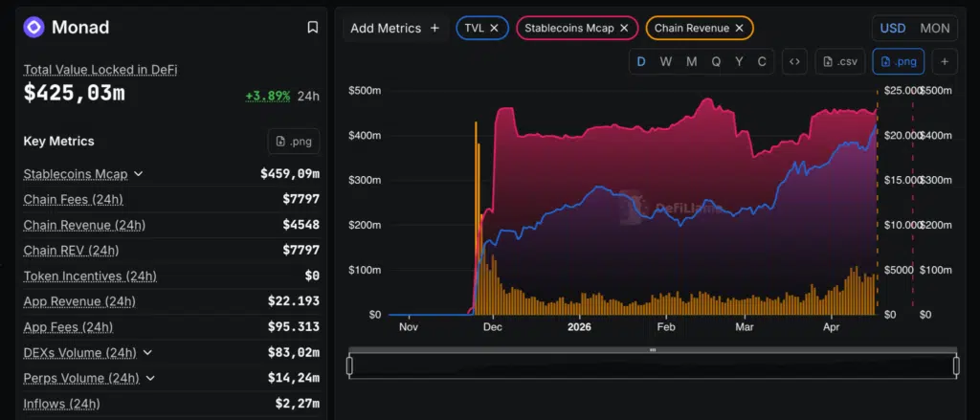
Task: Download chart as .png image
Action: point(898,62)
